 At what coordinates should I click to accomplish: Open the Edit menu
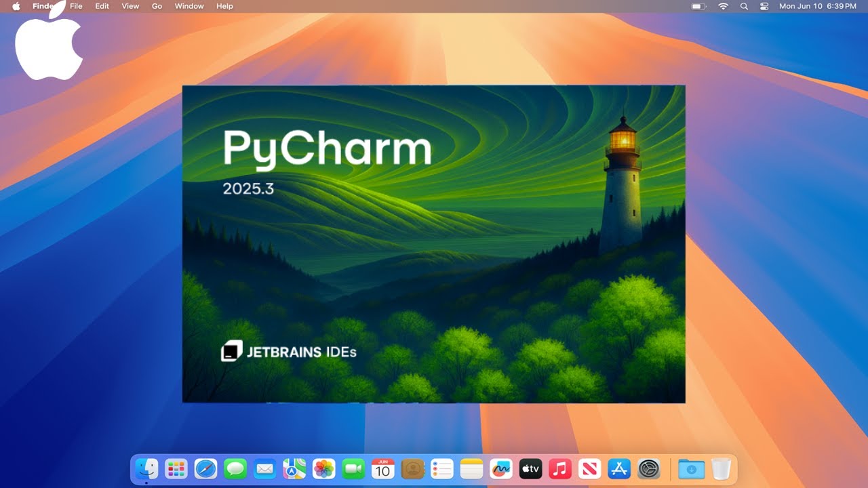pyautogui.click(x=102, y=6)
